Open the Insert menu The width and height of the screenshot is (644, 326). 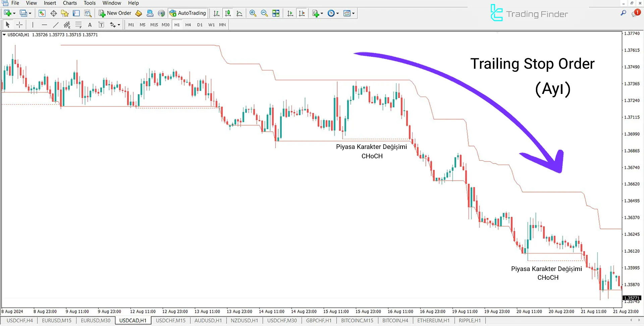tap(50, 3)
